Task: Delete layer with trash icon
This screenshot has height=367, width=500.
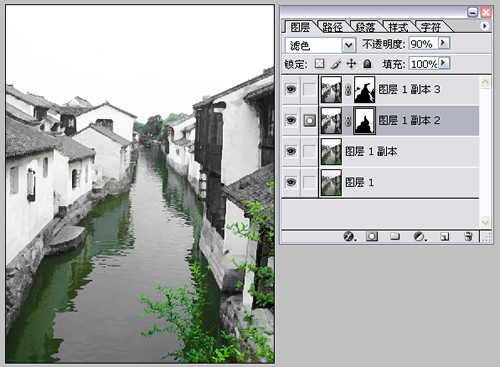Action: [x=468, y=237]
